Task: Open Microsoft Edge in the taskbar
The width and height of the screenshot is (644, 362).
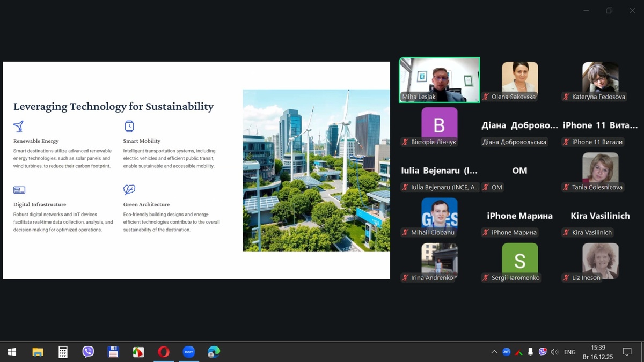Action: (214, 352)
